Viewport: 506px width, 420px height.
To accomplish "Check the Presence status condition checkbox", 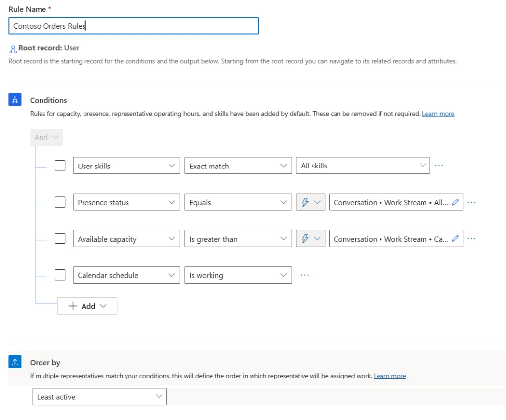I will pos(60,202).
